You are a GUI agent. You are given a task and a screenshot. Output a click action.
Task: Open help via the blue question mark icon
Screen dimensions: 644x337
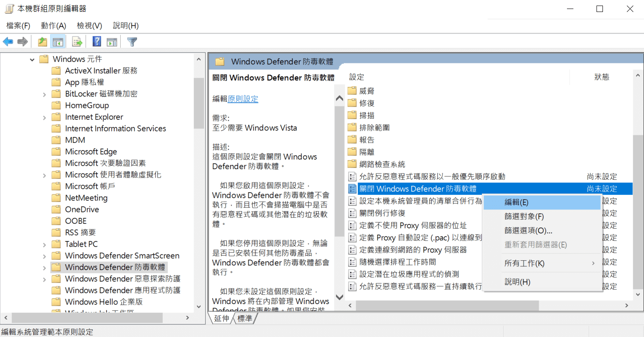pyautogui.click(x=97, y=42)
